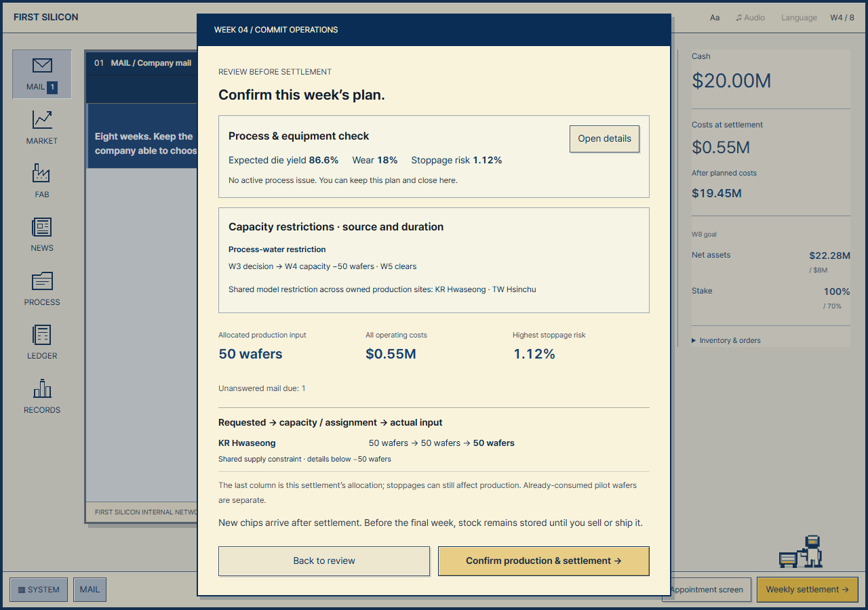Click the WEEK 04 / COMMIT OPERATIONS header
This screenshot has width=868, height=610.
[x=276, y=30]
